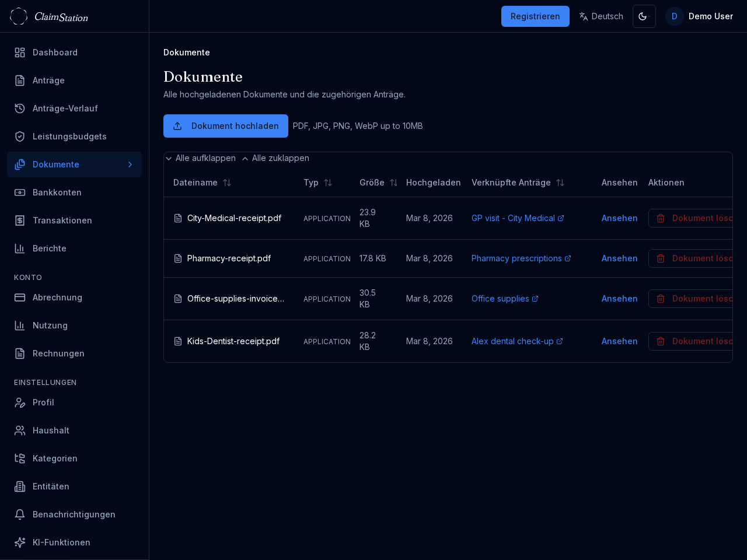Click the KI-Funktionen sparkle icon
Viewport: 747px width, 560px height.
click(20, 542)
